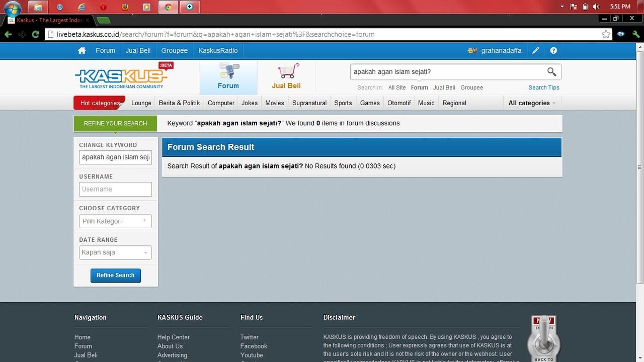Submit search with the magnifier icon
This screenshot has height=362, width=644.
(552, 72)
